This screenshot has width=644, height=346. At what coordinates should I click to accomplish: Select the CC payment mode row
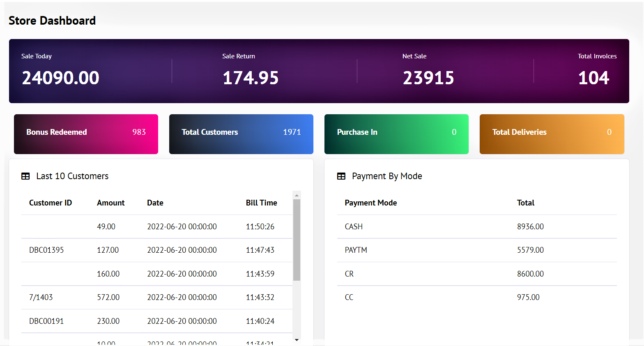(x=477, y=298)
